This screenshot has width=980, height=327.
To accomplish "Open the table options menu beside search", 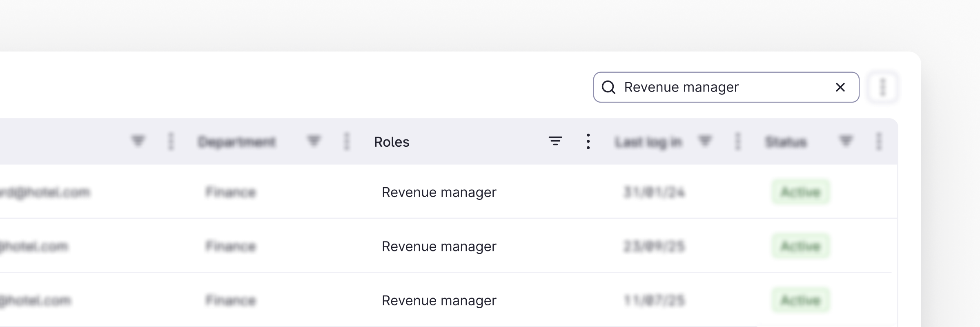I will click(882, 87).
